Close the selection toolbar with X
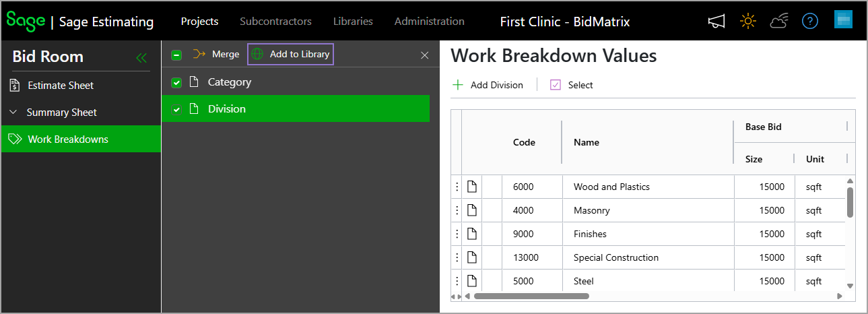This screenshot has height=314, width=868. tap(424, 55)
